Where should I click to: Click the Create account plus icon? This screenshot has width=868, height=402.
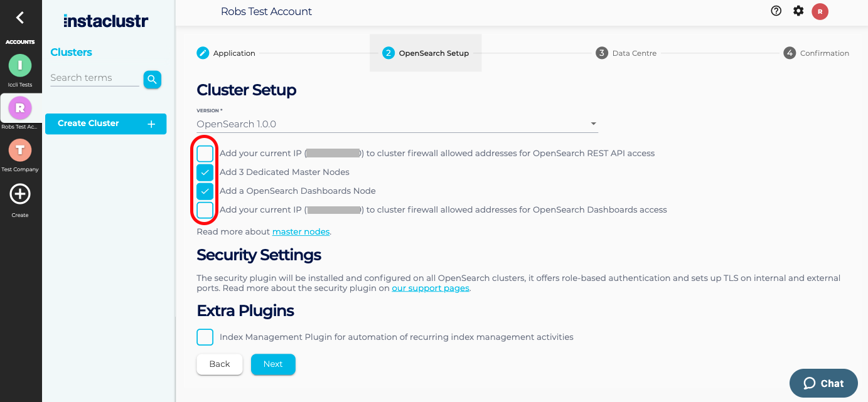(x=20, y=194)
